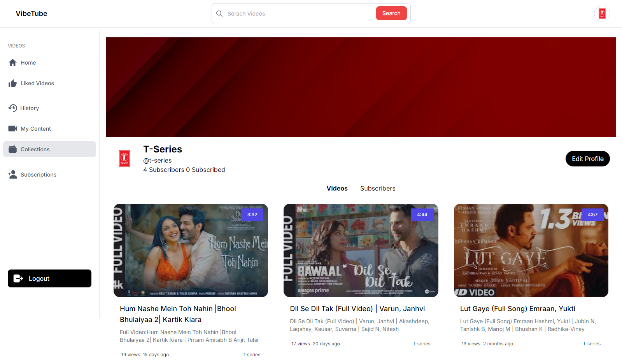The width and height of the screenshot is (622, 364).
Task: Click the VIDEOS sidebar section label
Action: pos(16,46)
